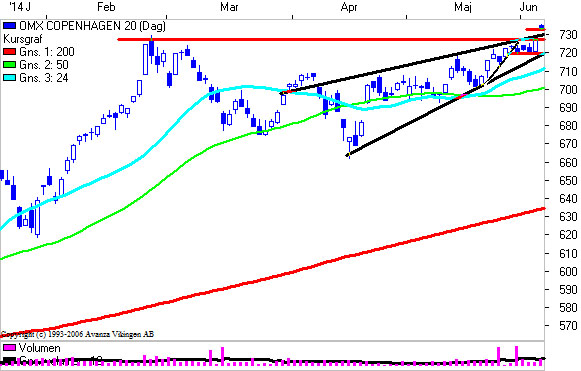Click the 700 price axis value

568,89
